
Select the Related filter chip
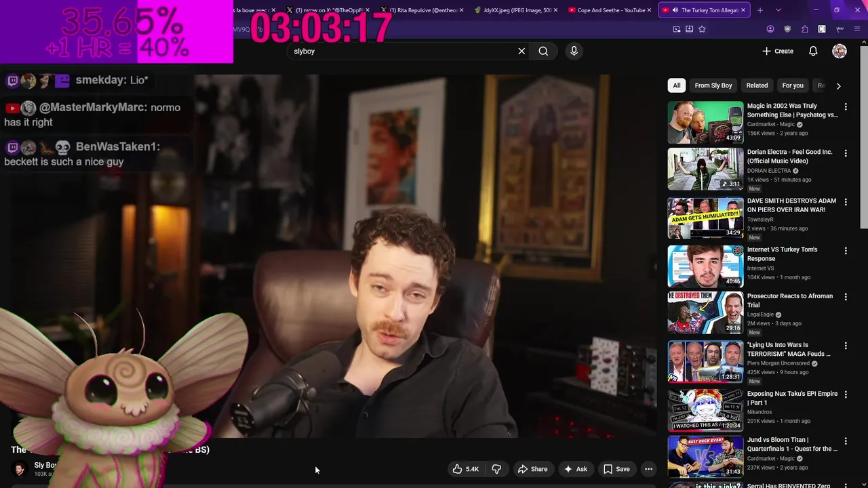coord(757,85)
